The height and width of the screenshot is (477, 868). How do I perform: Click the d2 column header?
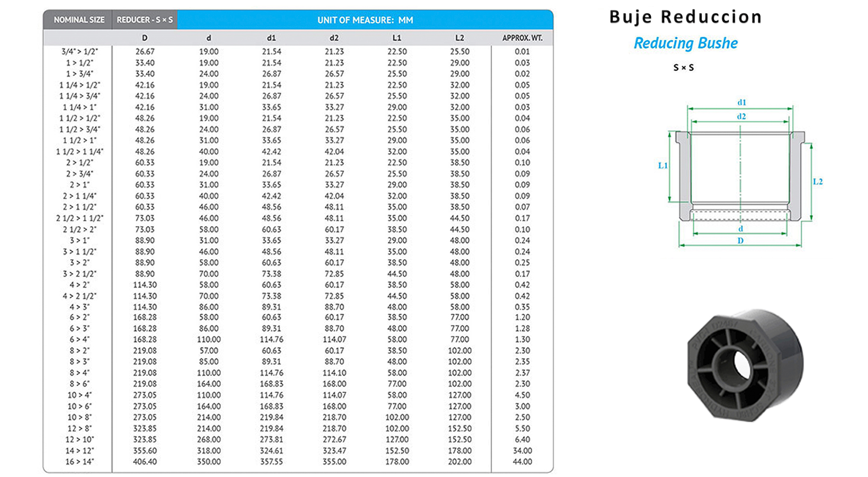point(334,38)
